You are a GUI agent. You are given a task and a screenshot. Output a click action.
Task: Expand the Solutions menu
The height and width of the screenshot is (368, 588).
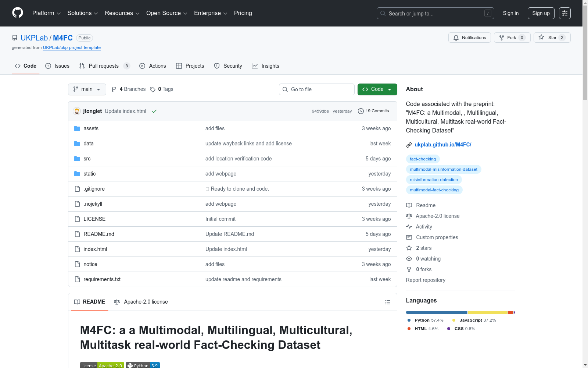point(83,13)
